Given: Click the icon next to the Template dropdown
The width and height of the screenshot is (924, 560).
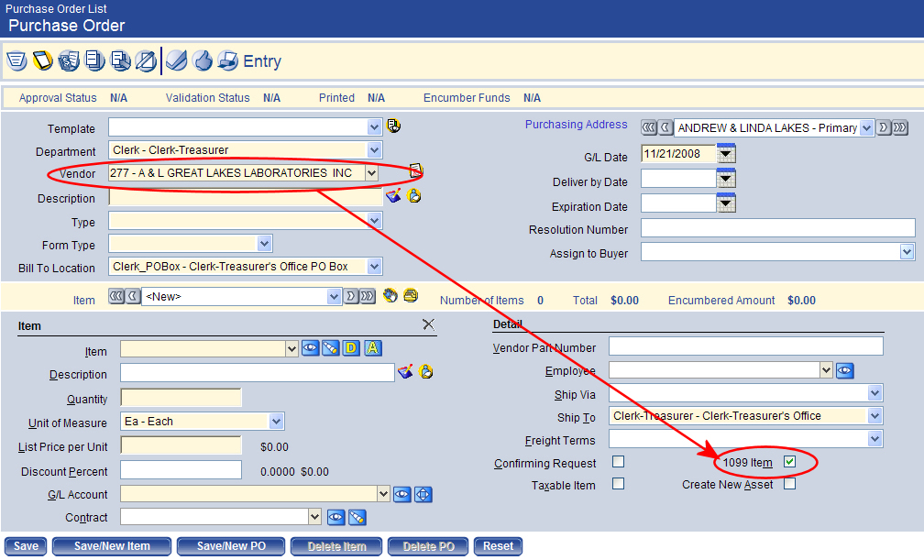Looking at the screenshot, I should pyautogui.click(x=394, y=126).
